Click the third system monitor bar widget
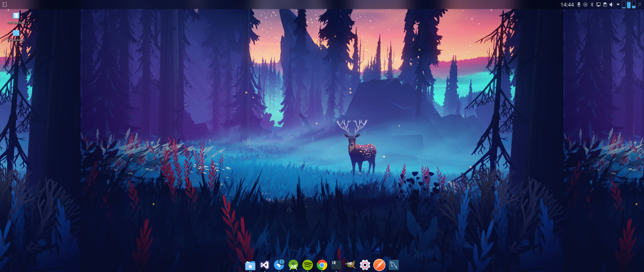Screen dimensions: 644x272 click(634, 4)
